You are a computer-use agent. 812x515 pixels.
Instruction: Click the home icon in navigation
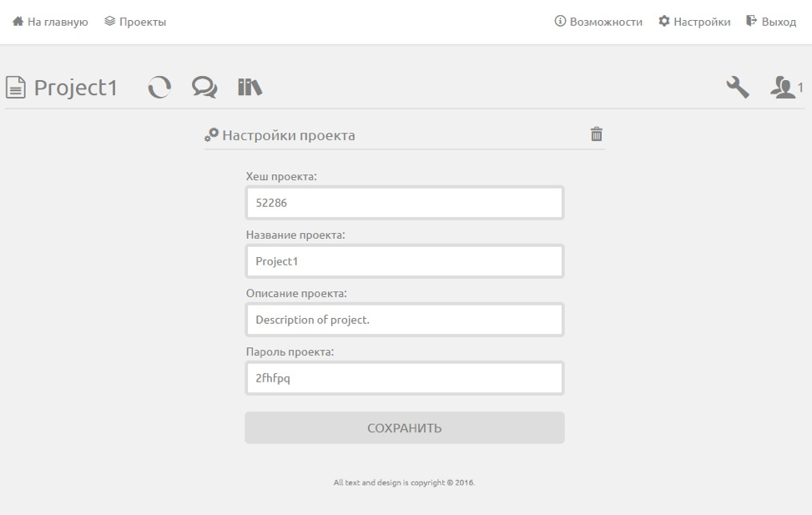click(18, 21)
